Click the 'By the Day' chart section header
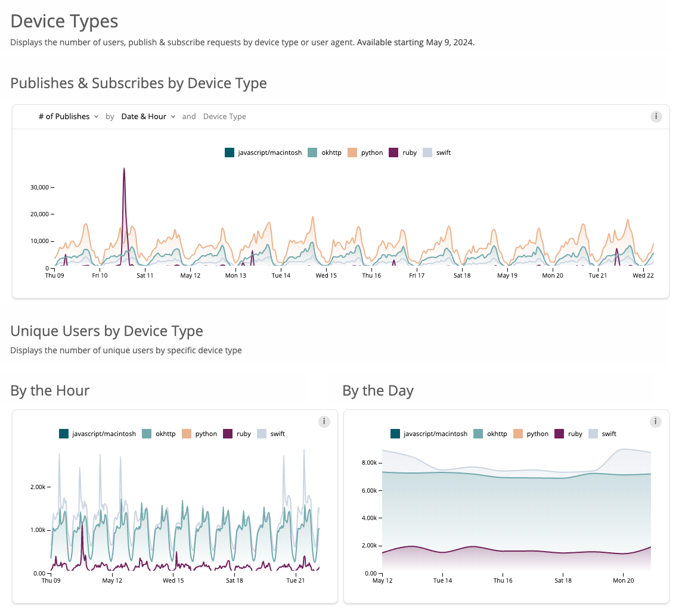682x616 pixels. click(377, 390)
